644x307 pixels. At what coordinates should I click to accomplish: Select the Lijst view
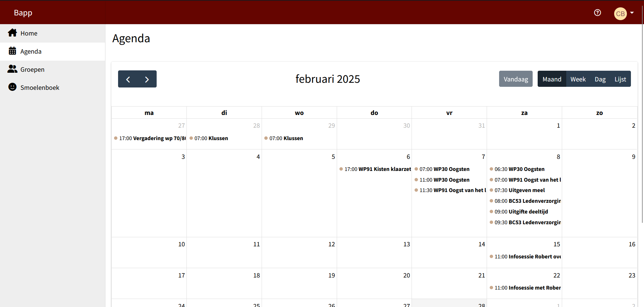click(x=620, y=79)
